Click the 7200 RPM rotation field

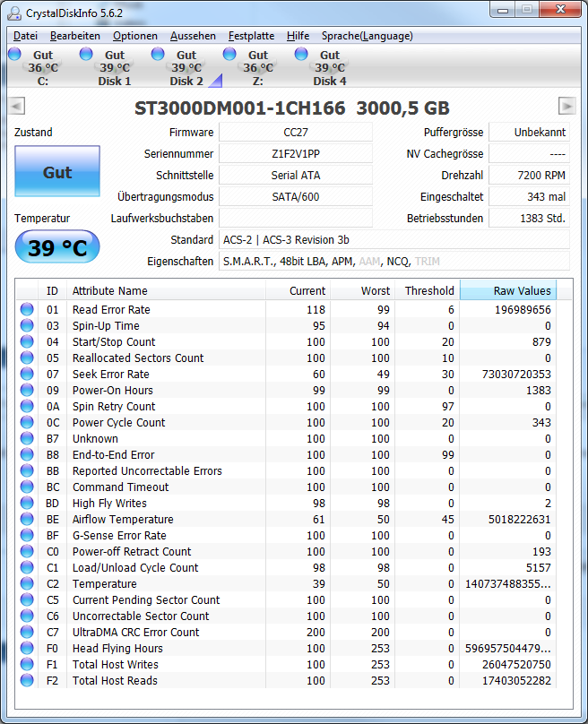[530, 175]
